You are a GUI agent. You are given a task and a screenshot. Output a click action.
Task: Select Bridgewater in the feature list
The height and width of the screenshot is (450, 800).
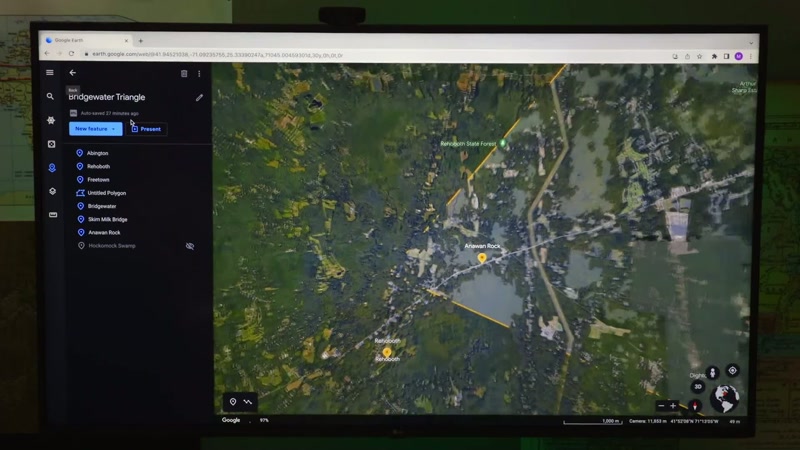pyautogui.click(x=102, y=206)
